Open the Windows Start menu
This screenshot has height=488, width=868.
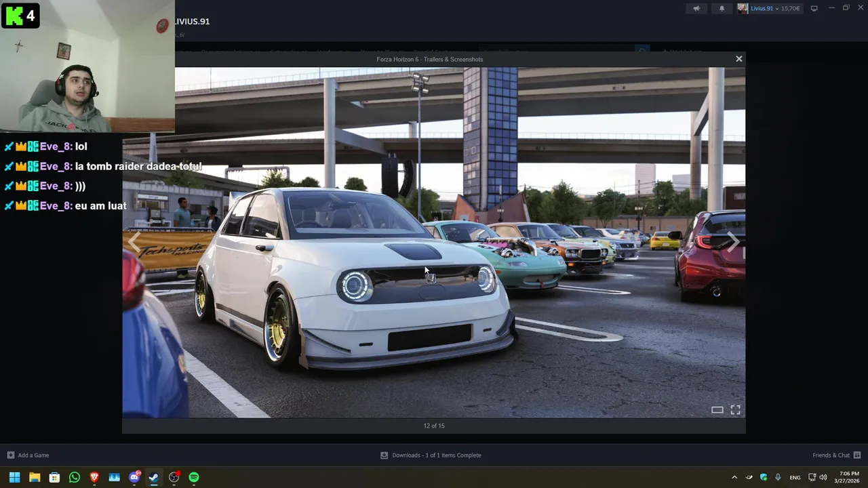pyautogui.click(x=14, y=477)
